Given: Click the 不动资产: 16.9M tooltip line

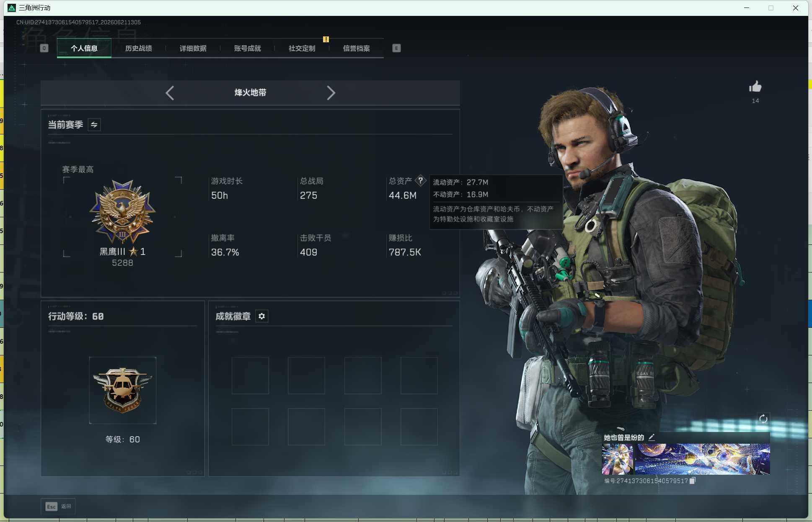Looking at the screenshot, I should pos(460,194).
